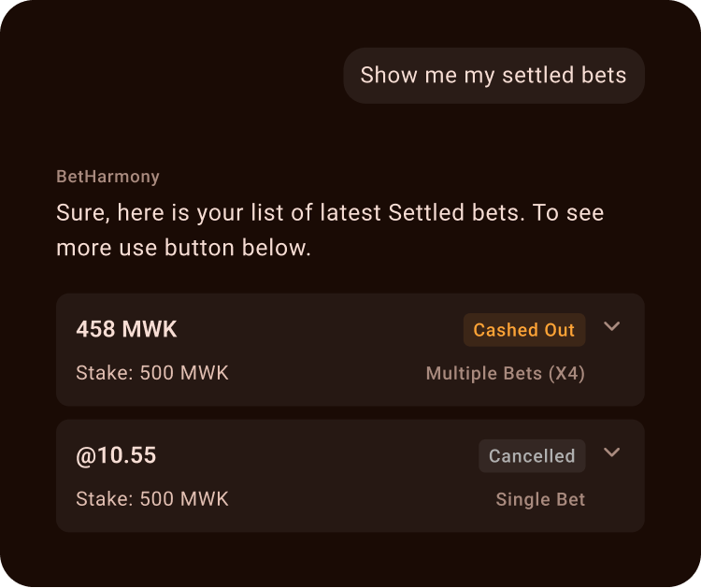Click the Single Bet type label
This screenshot has height=588, width=701.
click(540, 500)
